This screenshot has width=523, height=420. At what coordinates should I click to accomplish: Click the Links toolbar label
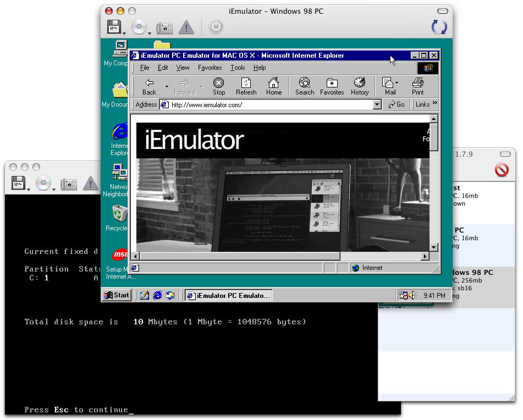click(x=422, y=104)
